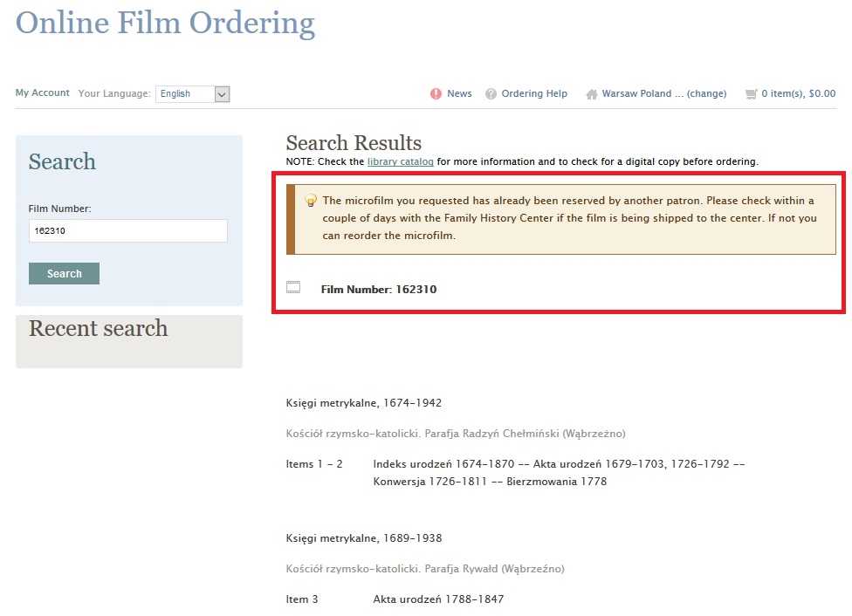This screenshot has width=852, height=616.
Task: View the 0 item(s) cart total
Action: (798, 94)
